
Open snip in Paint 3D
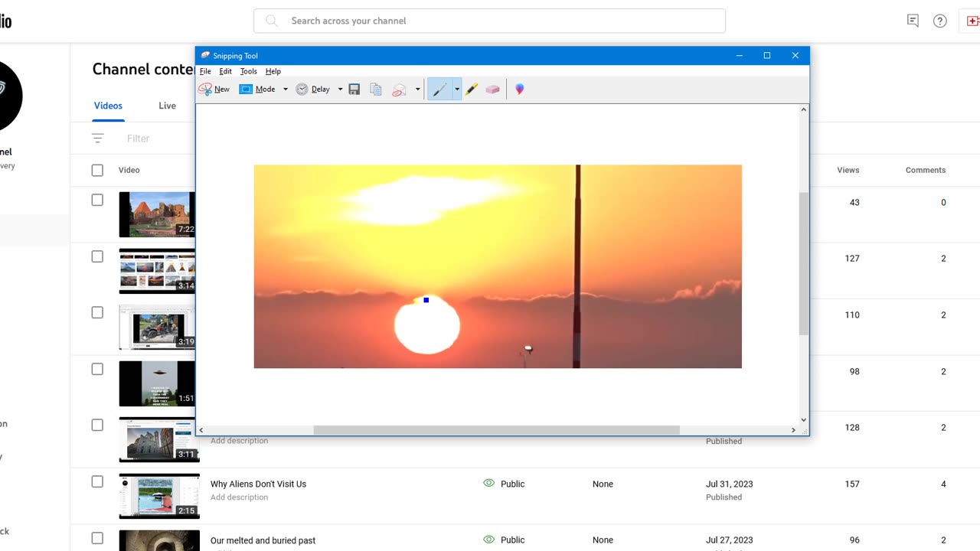pos(520,90)
